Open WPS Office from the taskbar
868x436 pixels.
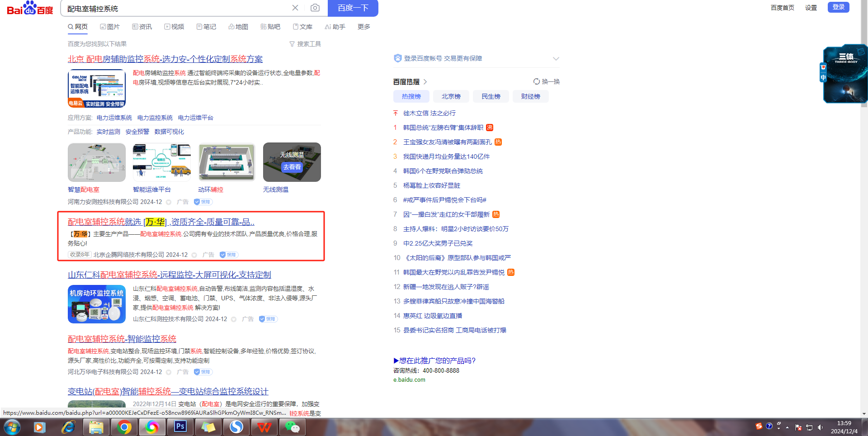[264, 427]
